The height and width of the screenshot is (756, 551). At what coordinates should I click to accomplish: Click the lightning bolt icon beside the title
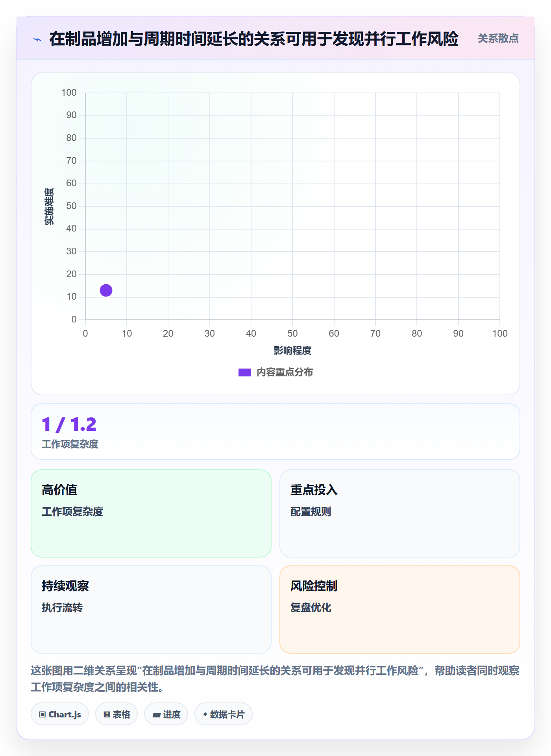pos(37,39)
